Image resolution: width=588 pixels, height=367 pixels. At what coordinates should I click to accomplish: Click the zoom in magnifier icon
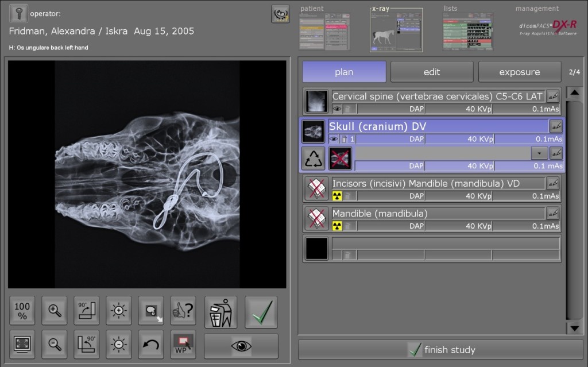click(55, 310)
